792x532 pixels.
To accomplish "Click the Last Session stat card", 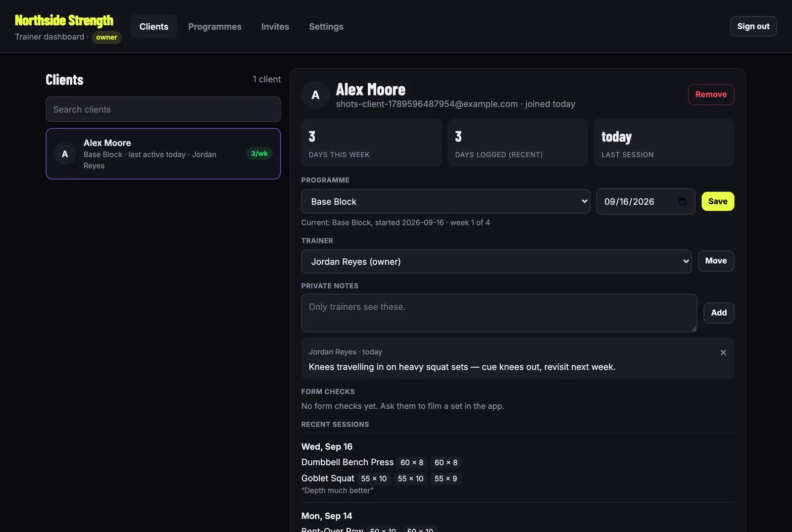I will pos(664,143).
